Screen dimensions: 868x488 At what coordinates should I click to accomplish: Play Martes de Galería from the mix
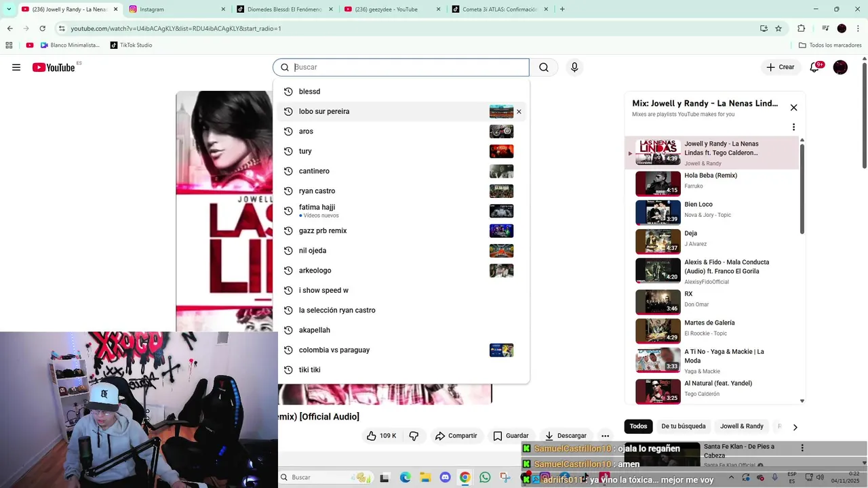pyautogui.click(x=712, y=331)
